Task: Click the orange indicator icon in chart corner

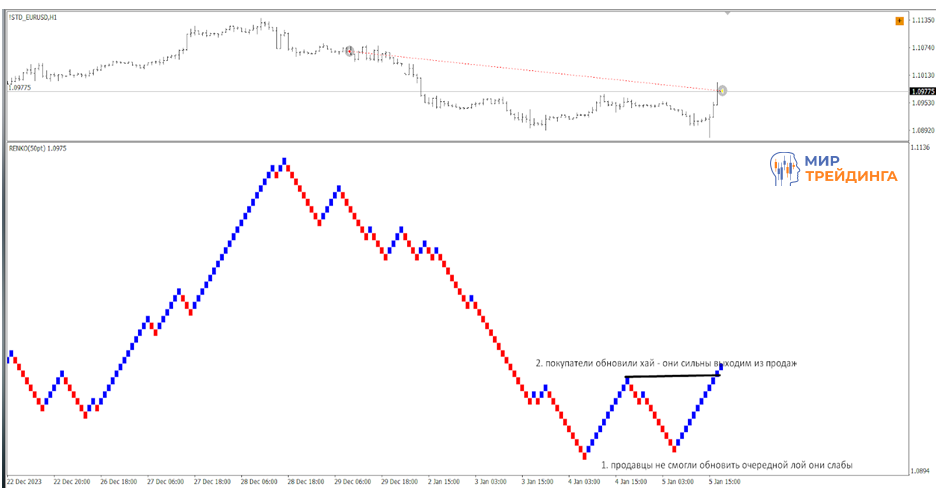Action: 899,20
